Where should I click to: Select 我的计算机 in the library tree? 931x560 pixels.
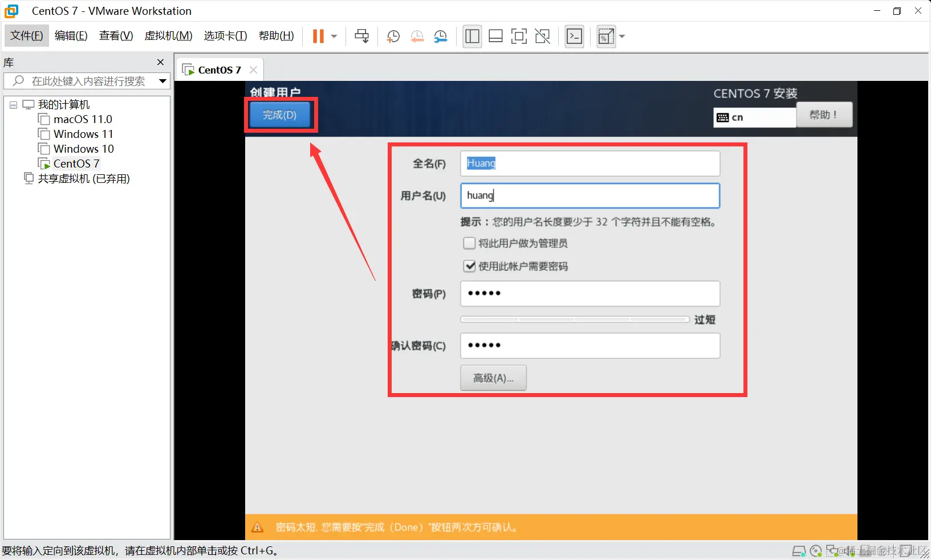click(x=63, y=105)
